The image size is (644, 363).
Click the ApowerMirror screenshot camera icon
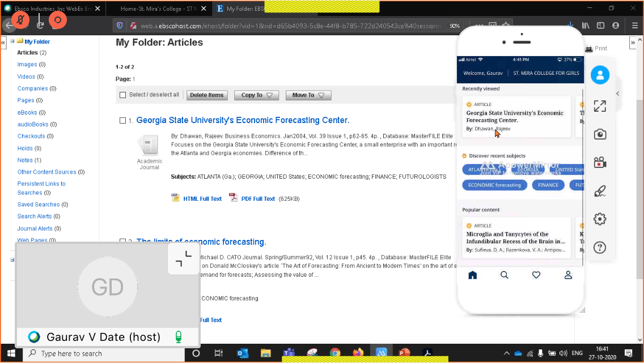tap(600, 134)
